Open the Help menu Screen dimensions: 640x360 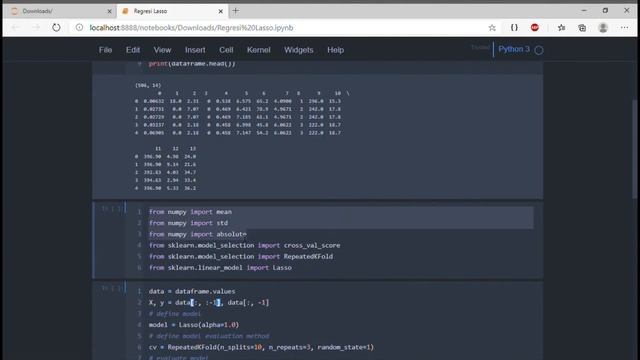pyautogui.click(x=336, y=50)
